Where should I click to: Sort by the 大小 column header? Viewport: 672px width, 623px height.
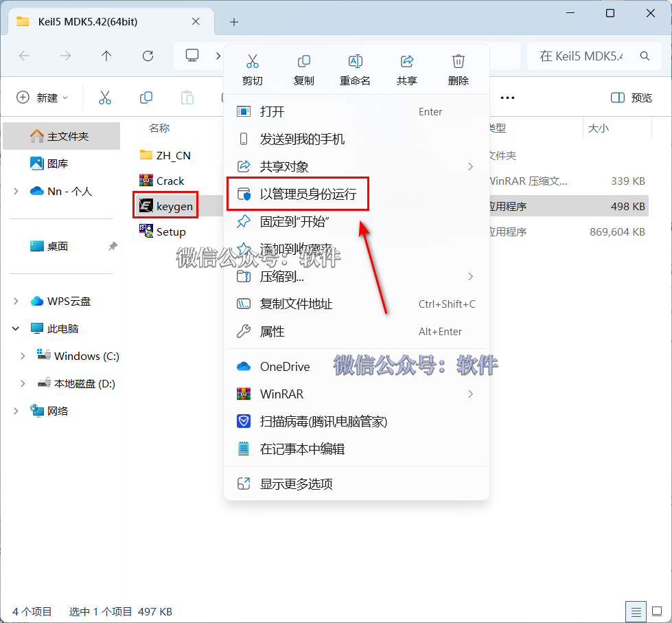pyautogui.click(x=599, y=128)
